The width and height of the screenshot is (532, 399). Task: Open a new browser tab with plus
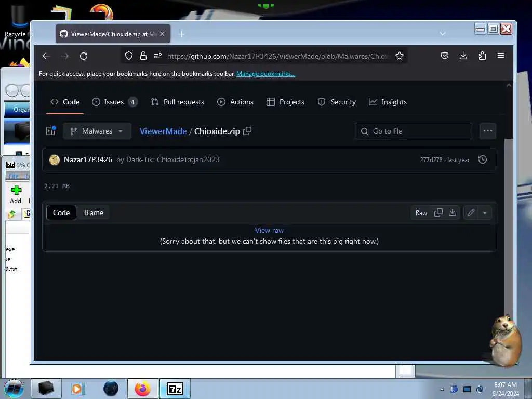(x=181, y=34)
